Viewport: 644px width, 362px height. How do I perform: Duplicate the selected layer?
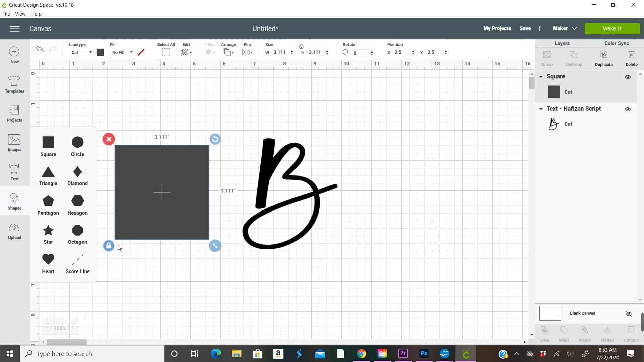(604, 58)
